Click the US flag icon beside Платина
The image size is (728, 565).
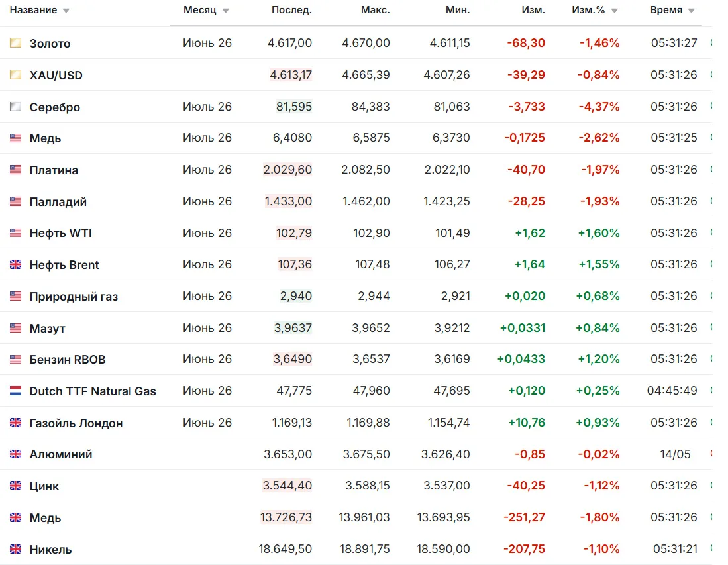[15, 170]
